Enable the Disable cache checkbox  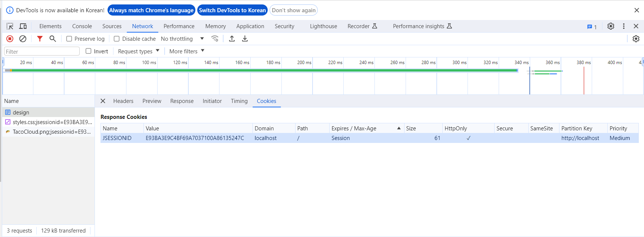116,39
